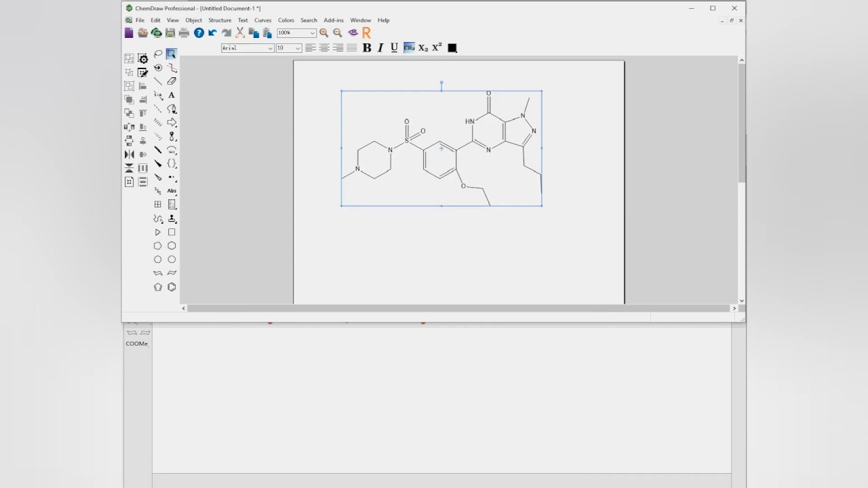Click the horizontal scrollbar left arrow
Screen dimensions: 868x488
point(183,308)
